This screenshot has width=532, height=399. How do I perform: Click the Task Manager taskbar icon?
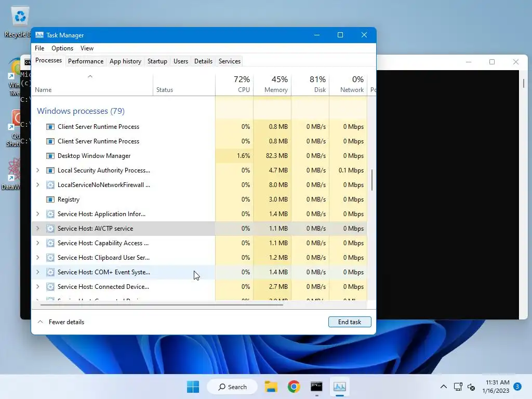click(340, 387)
